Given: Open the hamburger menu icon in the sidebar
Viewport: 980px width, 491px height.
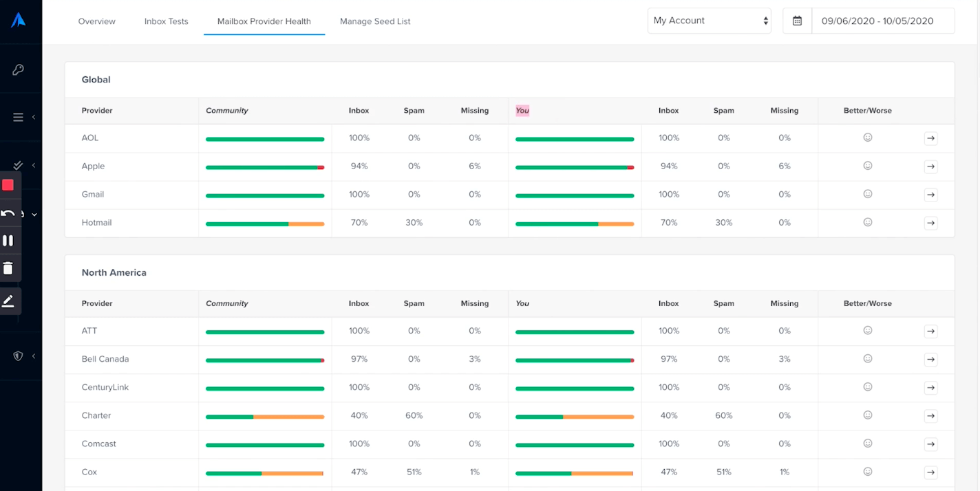Looking at the screenshot, I should (19, 118).
